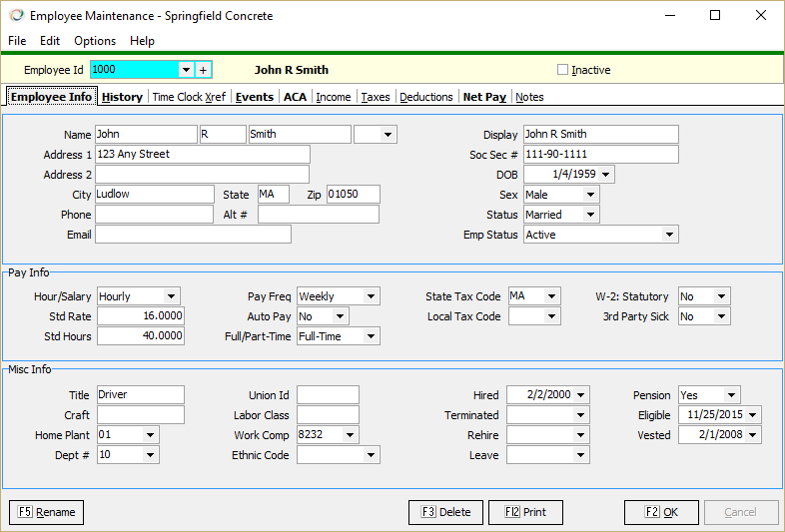
Task: Click the F3 Delete button
Action: [444, 512]
